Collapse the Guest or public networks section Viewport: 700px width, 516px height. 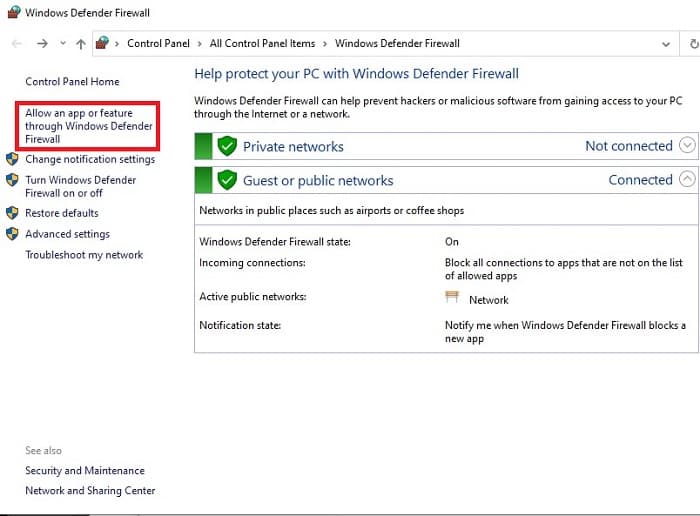[688, 179]
